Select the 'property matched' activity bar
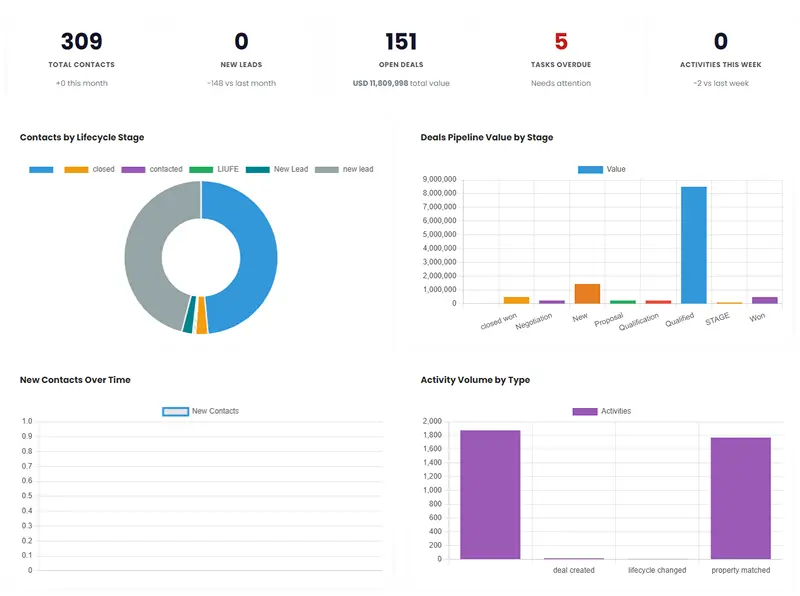 point(740,498)
